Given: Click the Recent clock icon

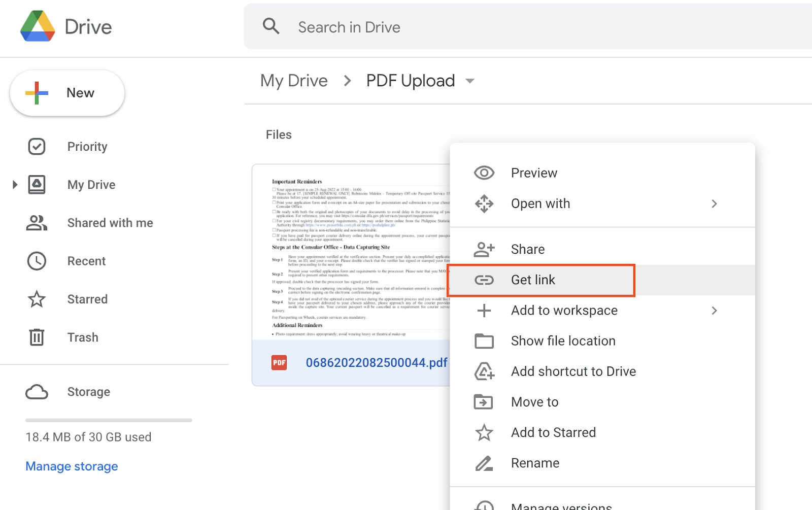Looking at the screenshot, I should pyautogui.click(x=37, y=261).
